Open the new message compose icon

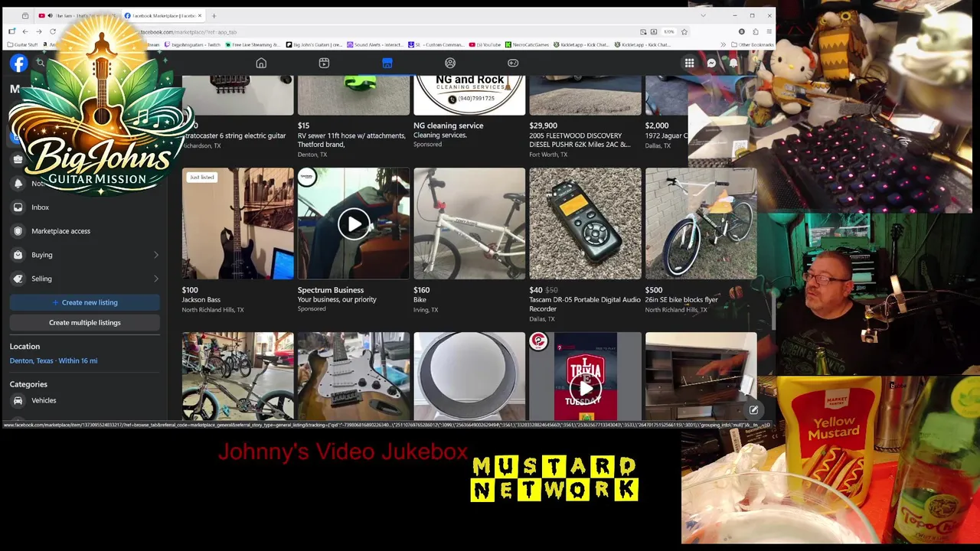(x=753, y=410)
